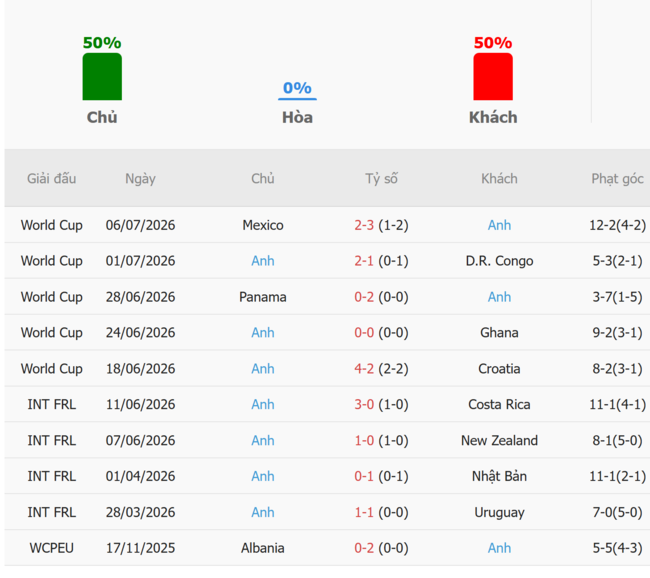The height and width of the screenshot is (578, 650).
Task: Open Anh link in Mexico match row
Action: click(499, 225)
